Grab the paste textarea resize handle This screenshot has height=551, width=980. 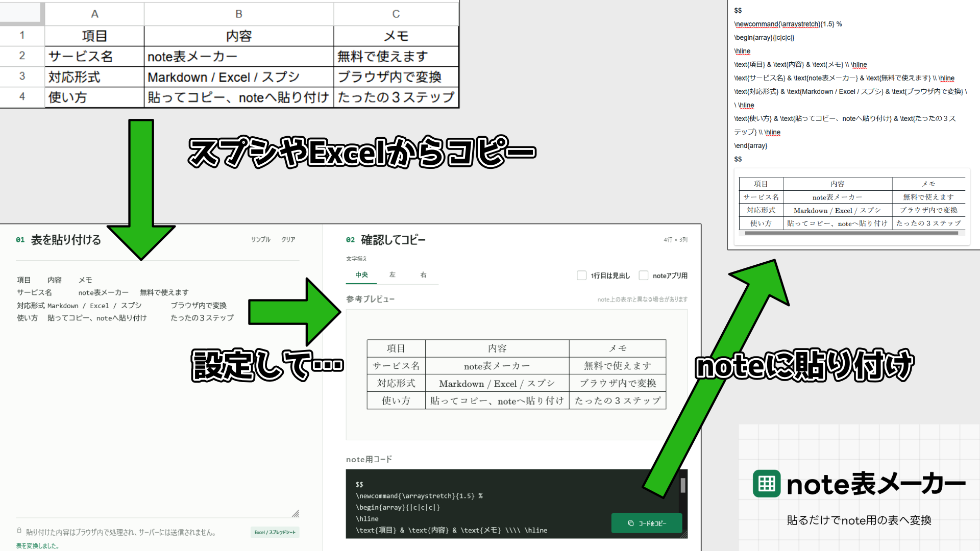pyautogui.click(x=296, y=513)
